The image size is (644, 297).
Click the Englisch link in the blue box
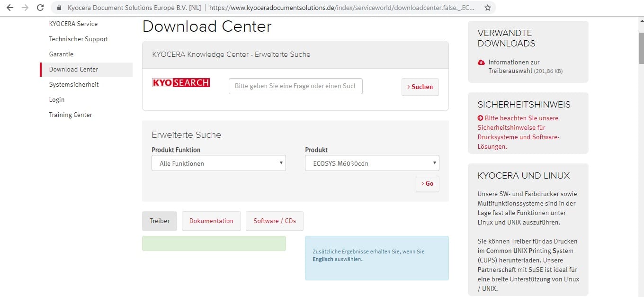322,260
